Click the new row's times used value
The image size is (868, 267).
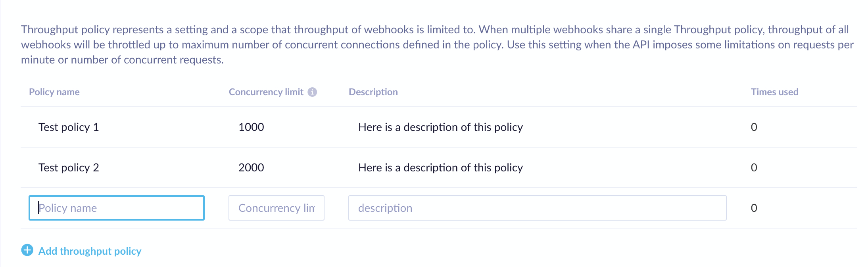click(x=754, y=208)
